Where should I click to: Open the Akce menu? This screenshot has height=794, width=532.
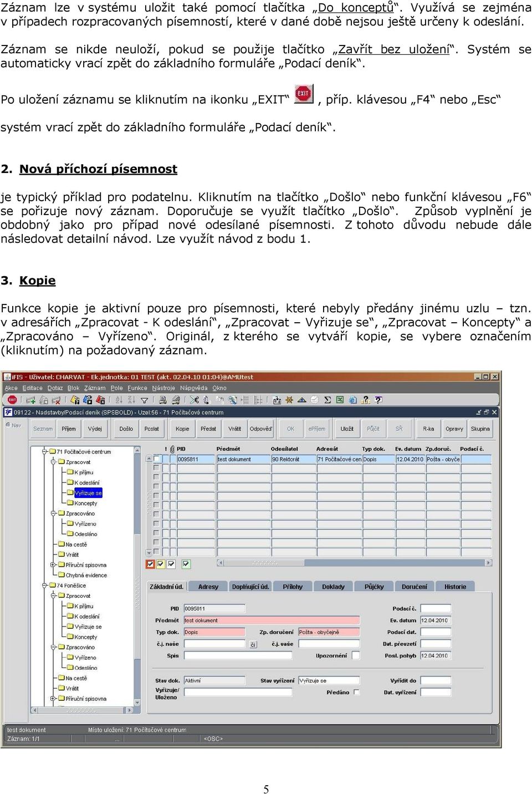coord(11,388)
